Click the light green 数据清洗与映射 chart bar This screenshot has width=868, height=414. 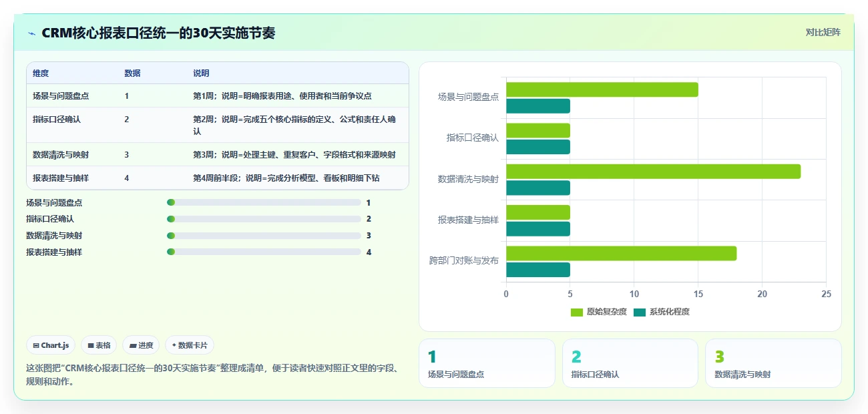pos(653,172)
